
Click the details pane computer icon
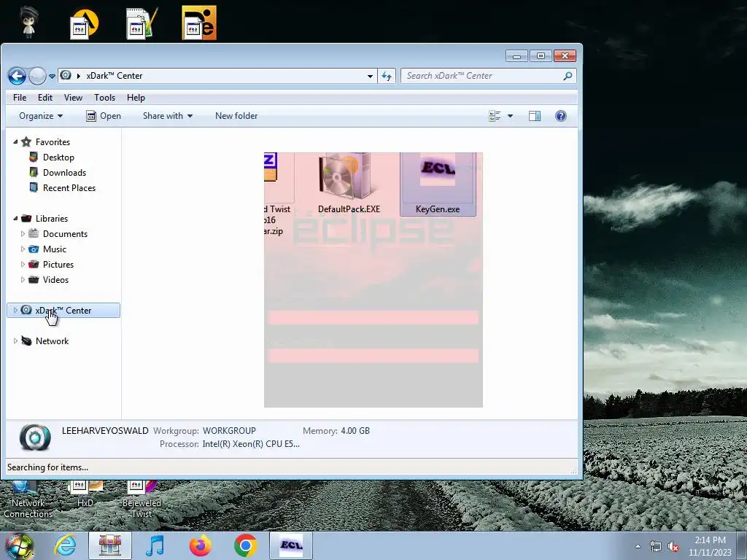pos(35,437)
